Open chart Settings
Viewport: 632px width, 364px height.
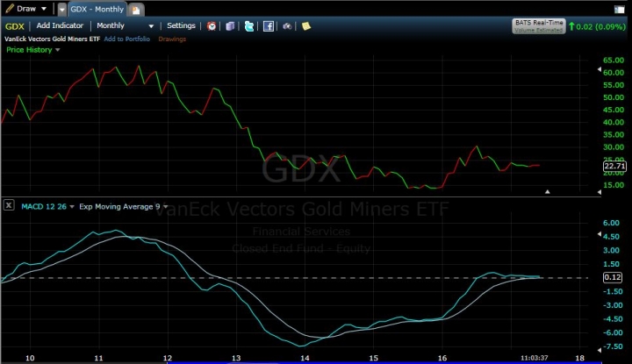[x=181, y=25]
